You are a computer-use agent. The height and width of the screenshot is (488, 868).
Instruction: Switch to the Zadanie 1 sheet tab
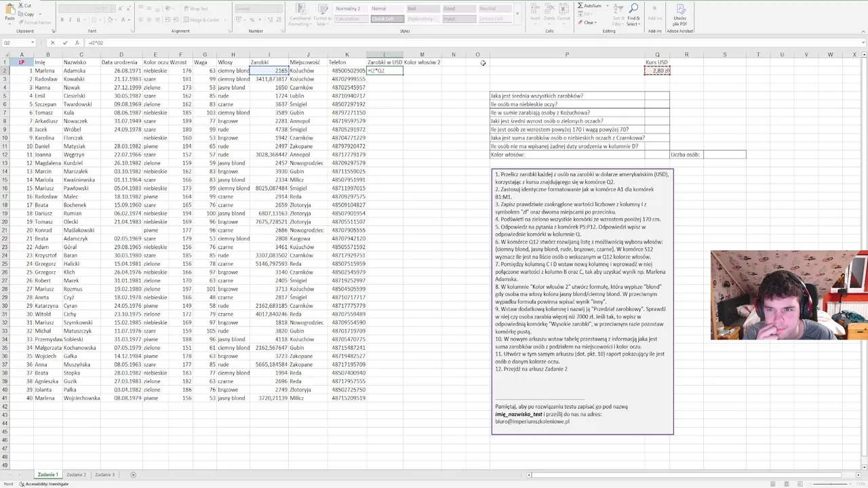click(x=48, y=474)
